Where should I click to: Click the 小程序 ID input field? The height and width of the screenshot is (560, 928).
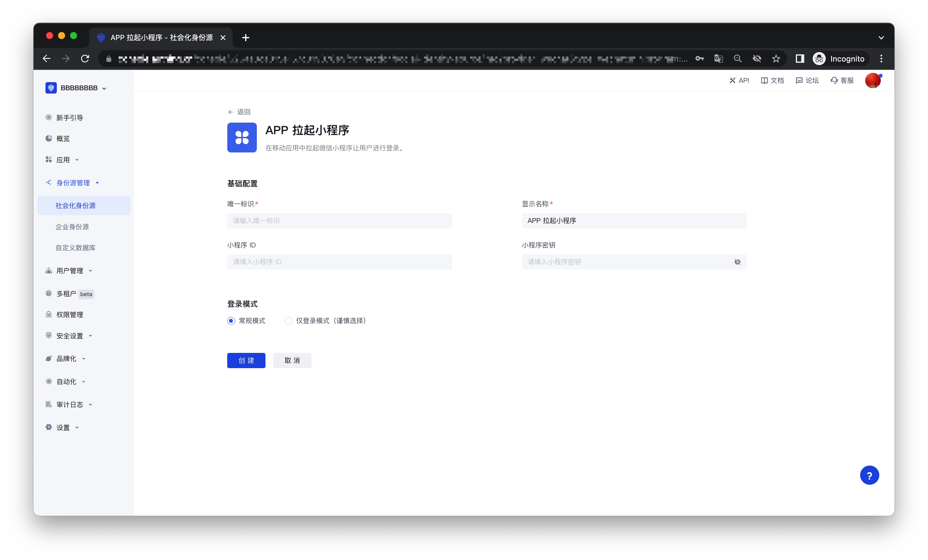[339, 262]
